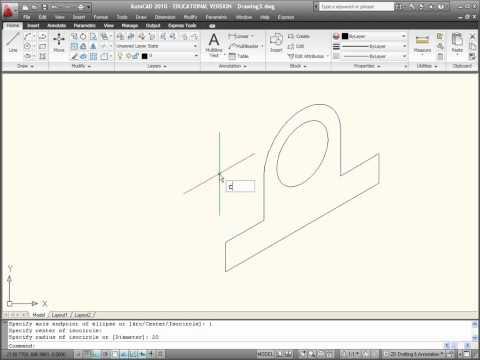Expand the Utilities panel title
This screenshot has height=360, width=480.
point(427,66)
